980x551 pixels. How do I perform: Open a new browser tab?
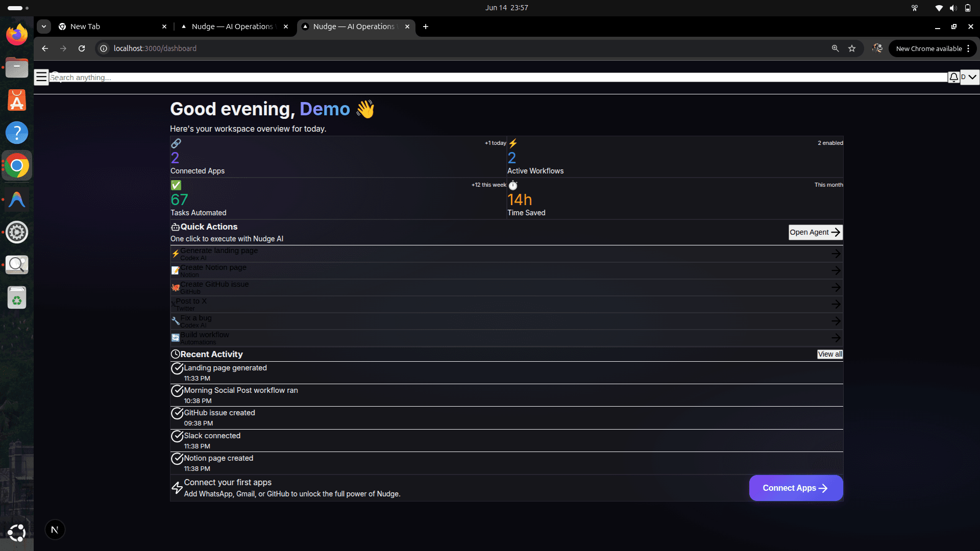426,27
